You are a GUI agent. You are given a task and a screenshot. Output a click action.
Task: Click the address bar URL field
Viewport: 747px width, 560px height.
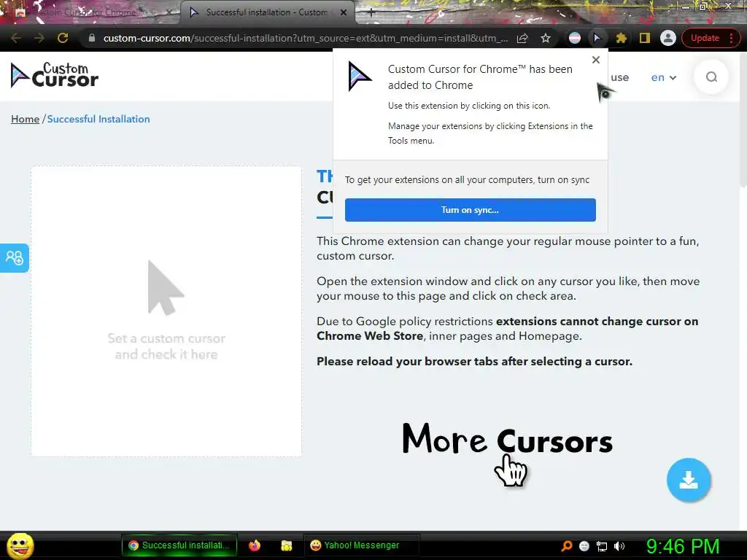coord(305,38)
